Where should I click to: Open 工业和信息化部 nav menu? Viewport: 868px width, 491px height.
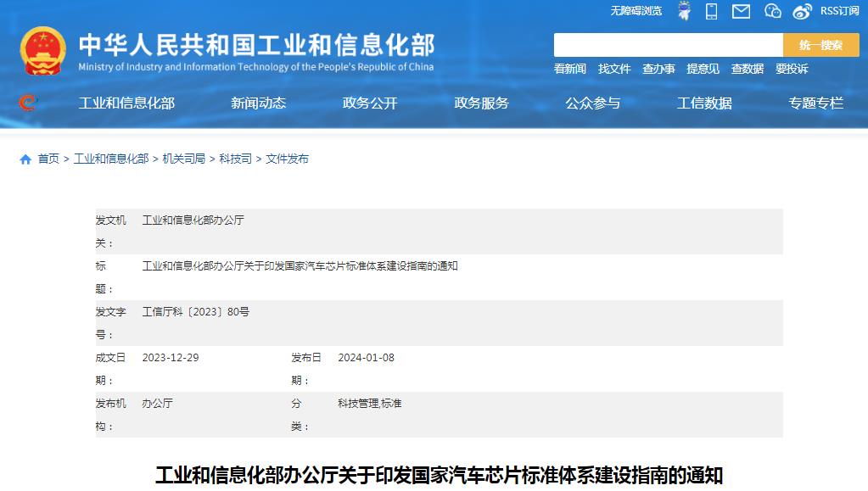pos(126,103)
